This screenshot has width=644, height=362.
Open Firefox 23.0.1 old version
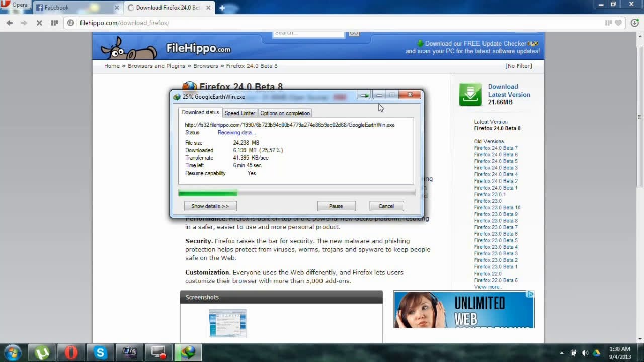coord(490,194)
